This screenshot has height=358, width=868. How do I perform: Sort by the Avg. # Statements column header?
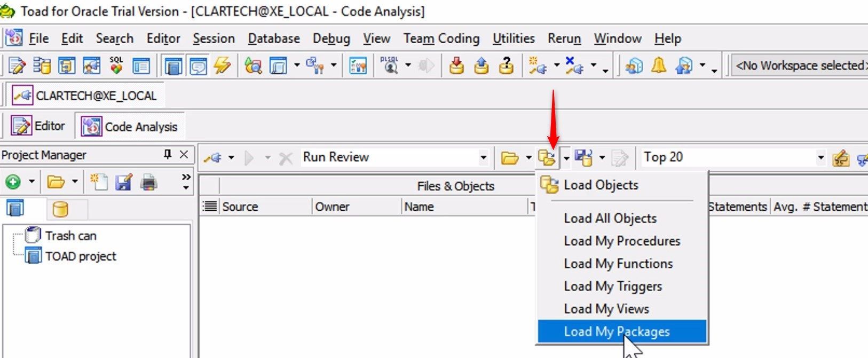click(819, 206)
